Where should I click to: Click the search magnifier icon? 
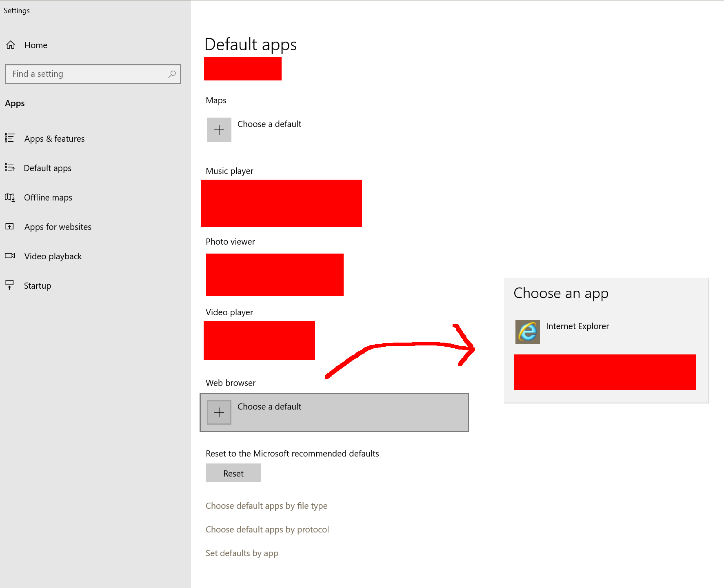click(172, 74)
